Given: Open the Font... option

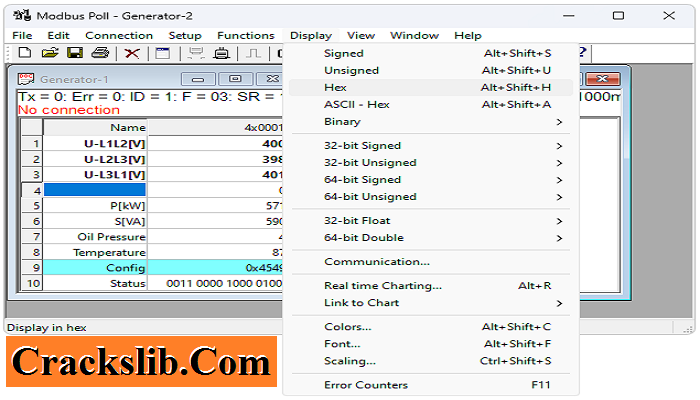Looking at the screenshot, I should [431, 344].
